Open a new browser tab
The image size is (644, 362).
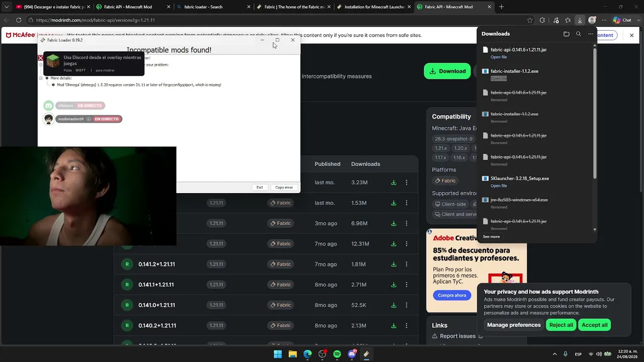point(501,7)
